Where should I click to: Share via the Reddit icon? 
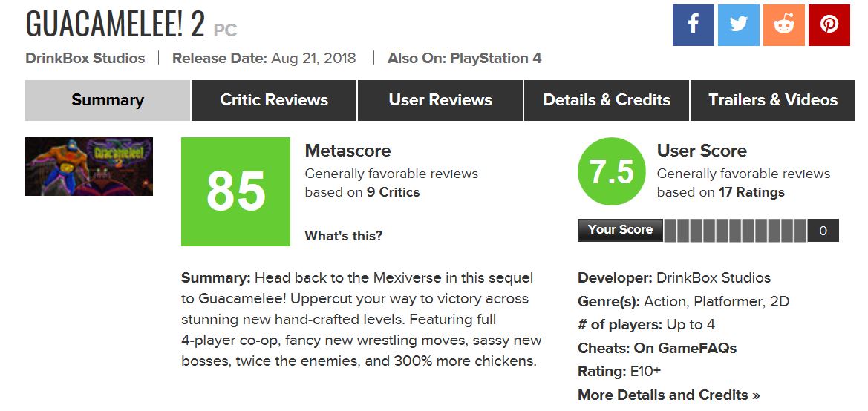click(783, 25)
